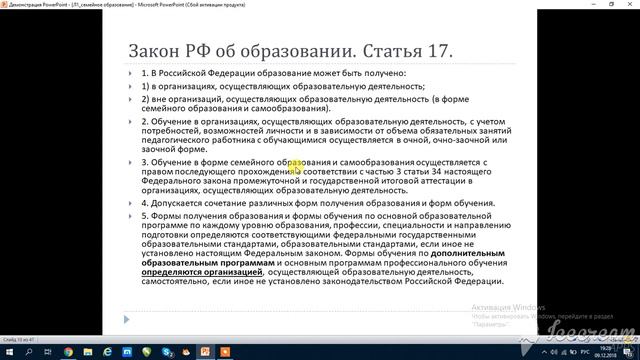Open taskbar search magnifier
640x360 pixels.
pos(29,352)
